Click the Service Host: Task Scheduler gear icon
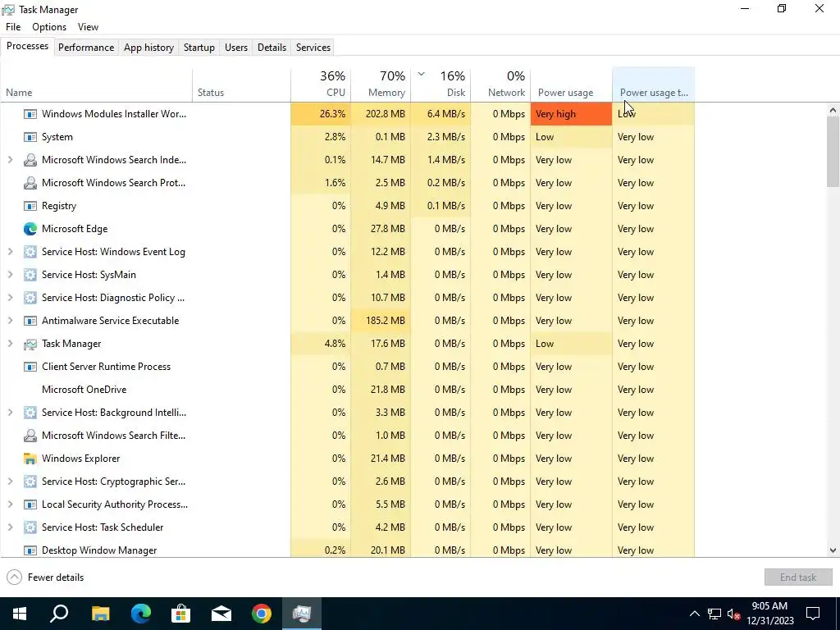The height and width of the screenshot is (630, 840). pos(30,527)
